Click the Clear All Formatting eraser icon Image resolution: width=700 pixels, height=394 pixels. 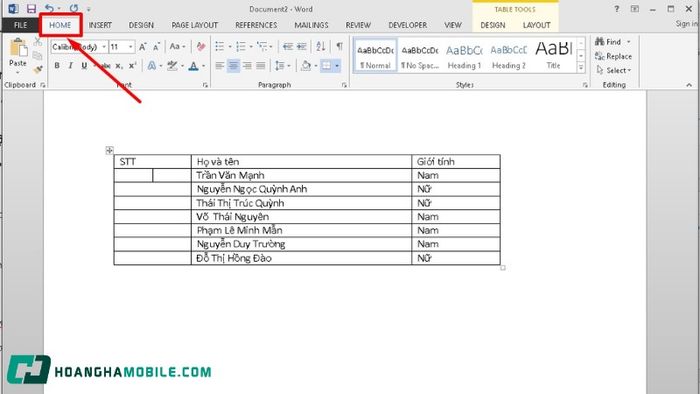tap(201, 46)
